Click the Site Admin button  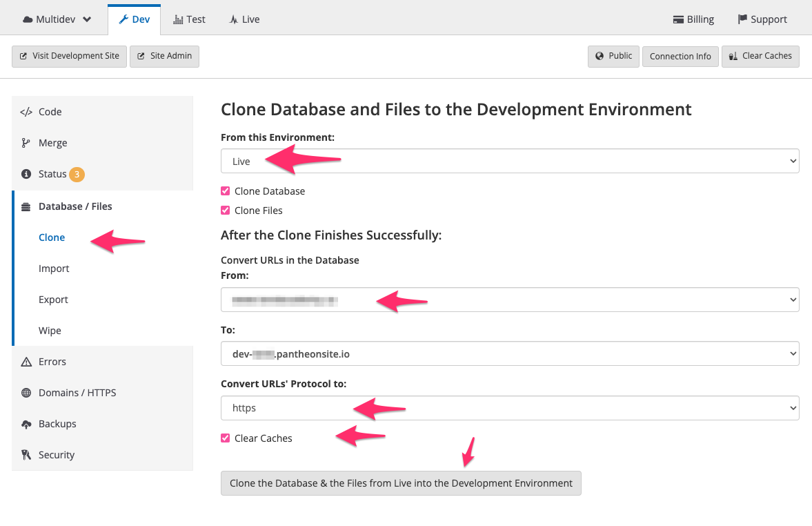tap(165, 56)
